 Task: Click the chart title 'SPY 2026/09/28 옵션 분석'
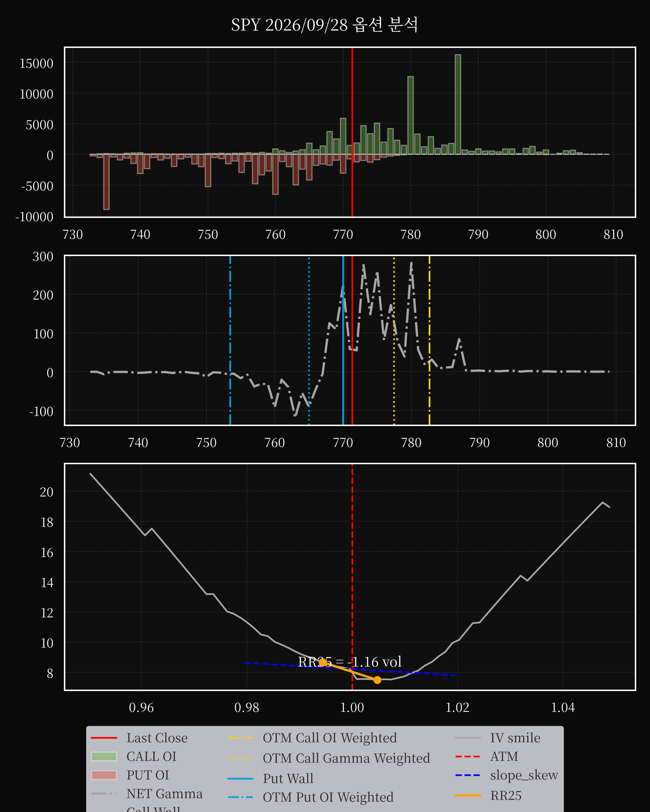click(324, 25)
